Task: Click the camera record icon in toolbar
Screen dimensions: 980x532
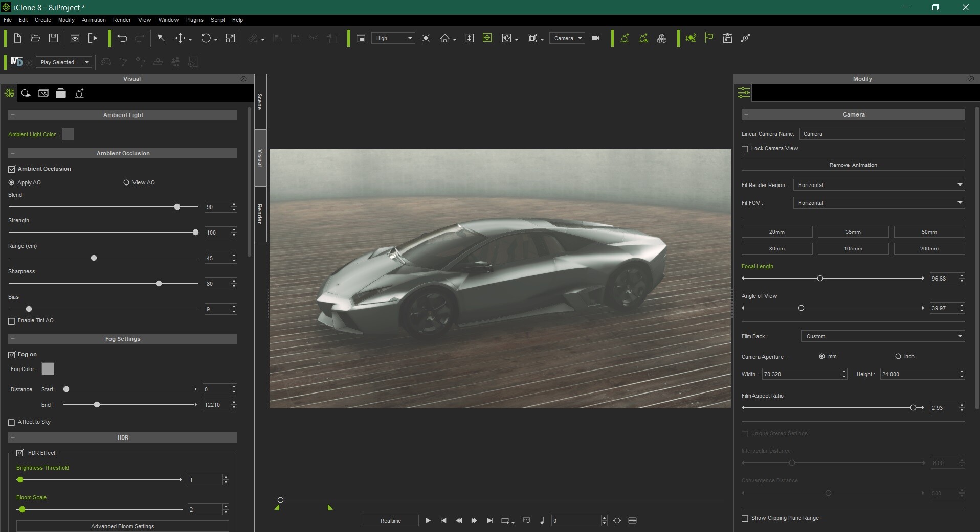Action: pos(595,38)
